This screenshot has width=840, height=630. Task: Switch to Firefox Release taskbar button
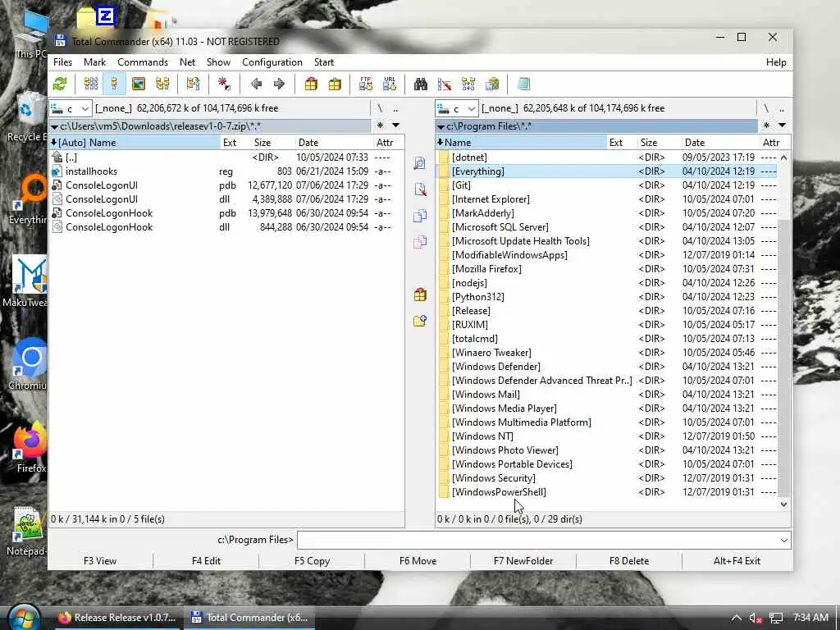(117, 618)
